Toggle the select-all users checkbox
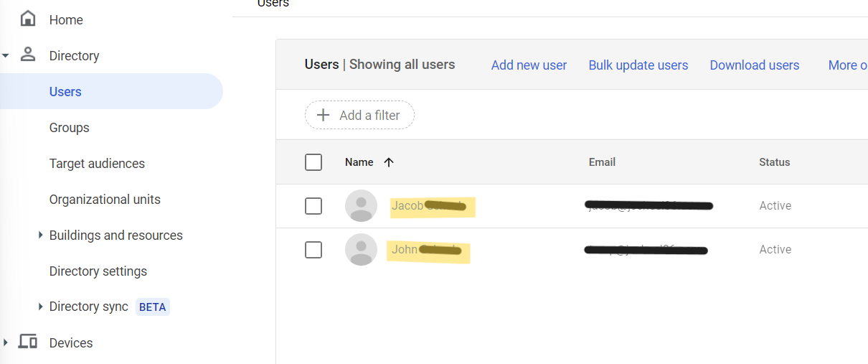 [x=313, y=162]
